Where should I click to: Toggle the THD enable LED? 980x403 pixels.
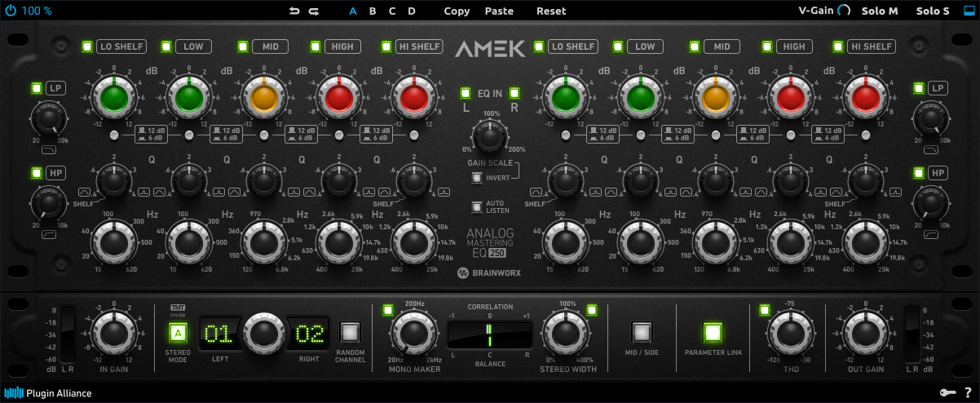pos(764,309)
